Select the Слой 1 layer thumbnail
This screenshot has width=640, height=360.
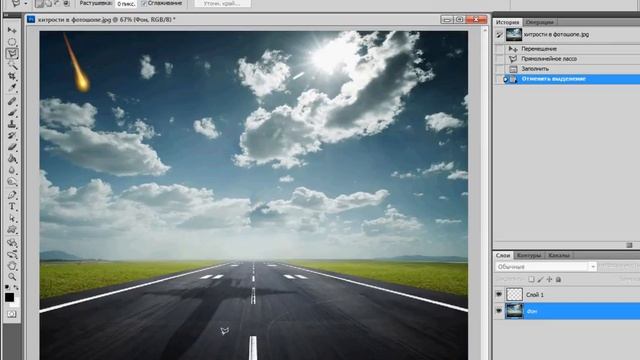pos(514,294)
